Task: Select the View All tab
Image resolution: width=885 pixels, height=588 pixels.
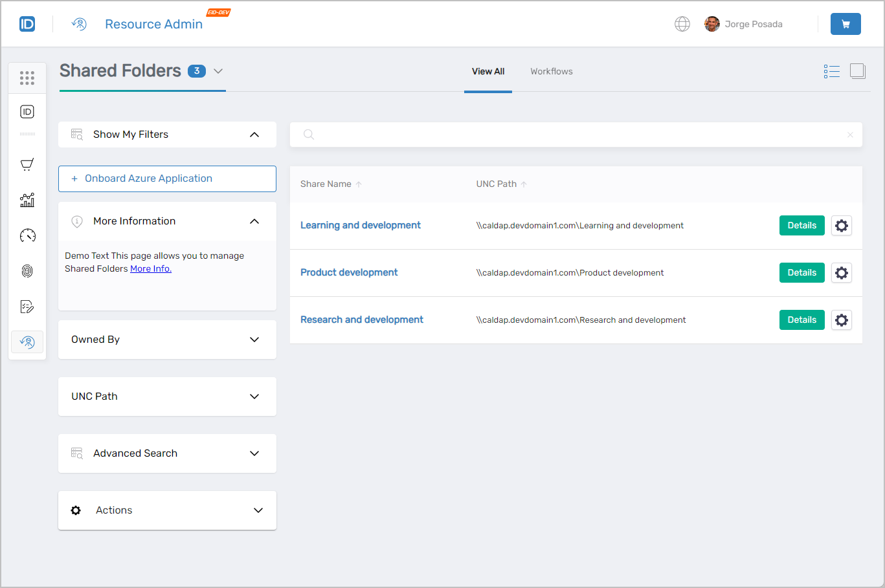Action: tap(487, 71)
